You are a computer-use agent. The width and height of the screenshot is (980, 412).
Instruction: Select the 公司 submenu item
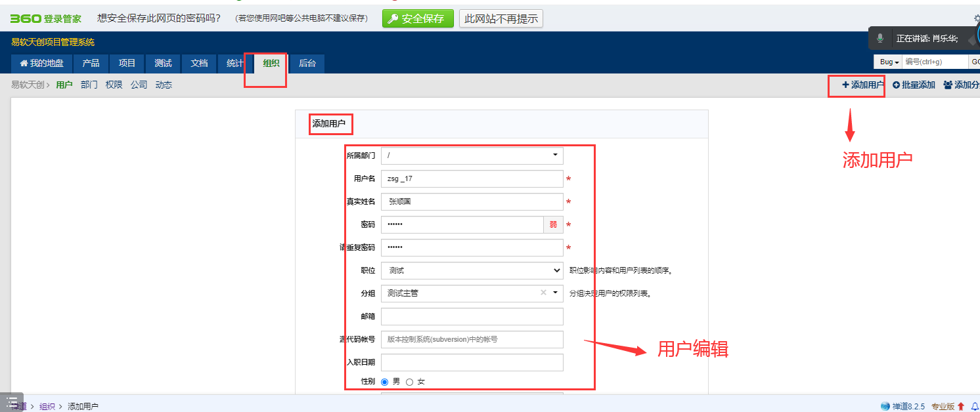pos(139,85)
